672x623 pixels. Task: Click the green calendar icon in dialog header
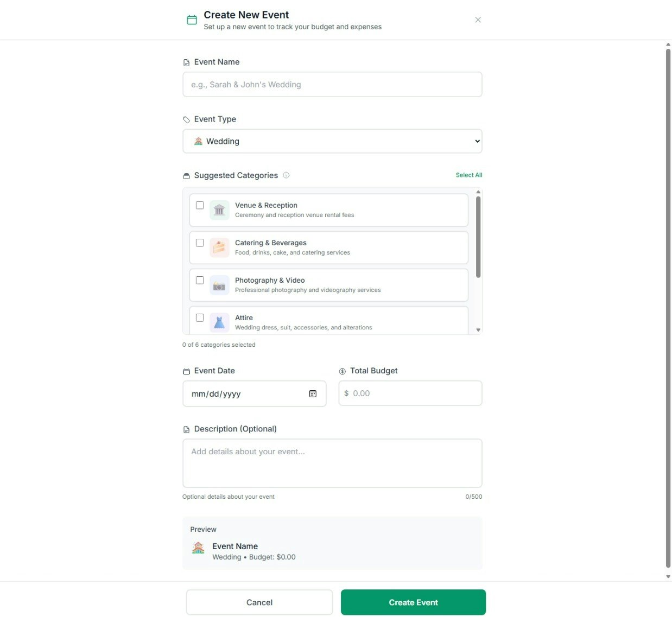pyautogui.click(x=192, y=19)
